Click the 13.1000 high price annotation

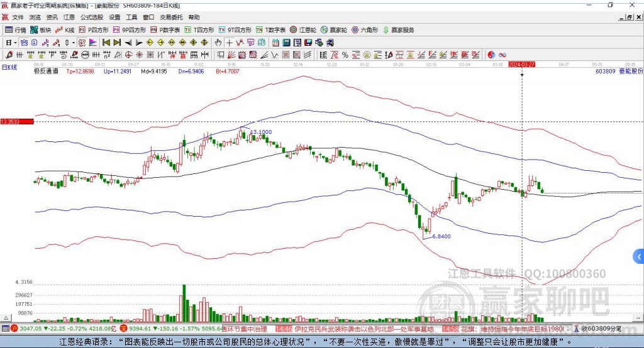(x=261, y=132)
